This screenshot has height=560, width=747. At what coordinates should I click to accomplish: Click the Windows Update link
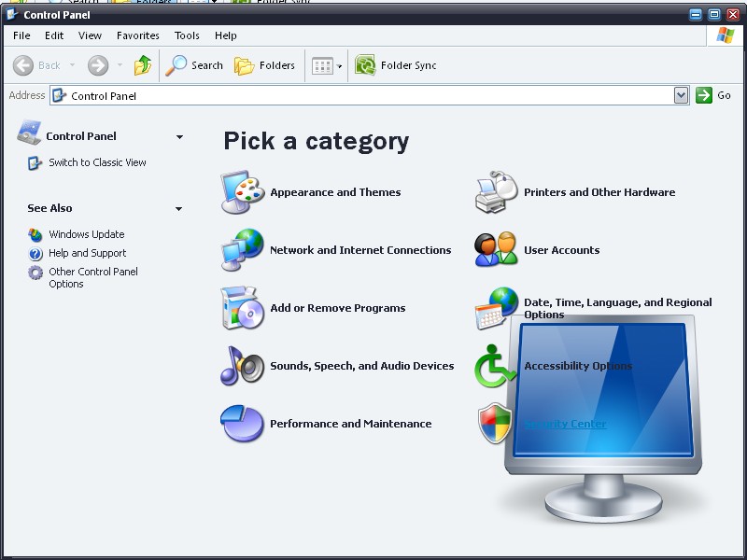click(87, 234)
